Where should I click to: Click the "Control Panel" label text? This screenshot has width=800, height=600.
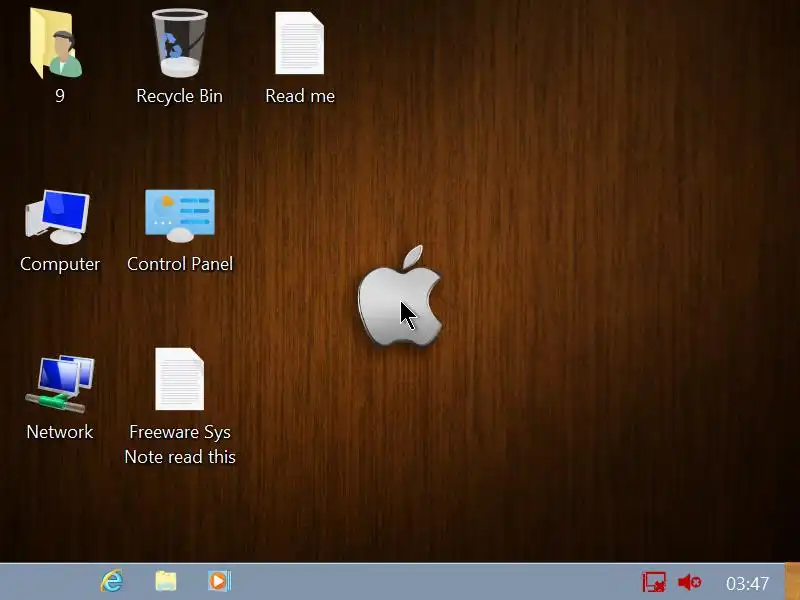point(180,264)
